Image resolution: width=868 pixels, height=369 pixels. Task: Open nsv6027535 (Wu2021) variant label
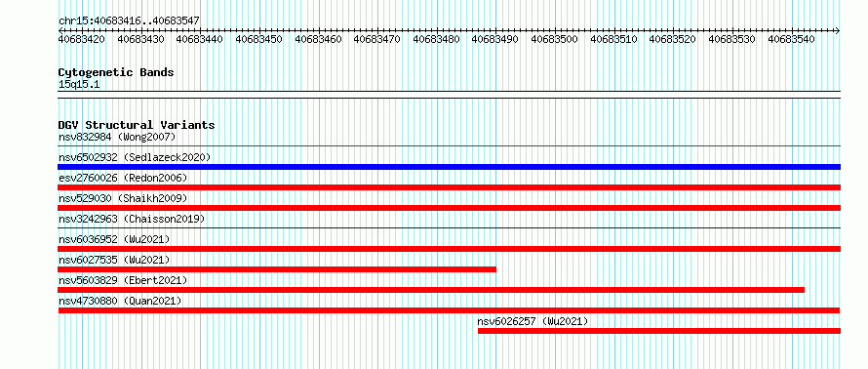coord(114,260)
